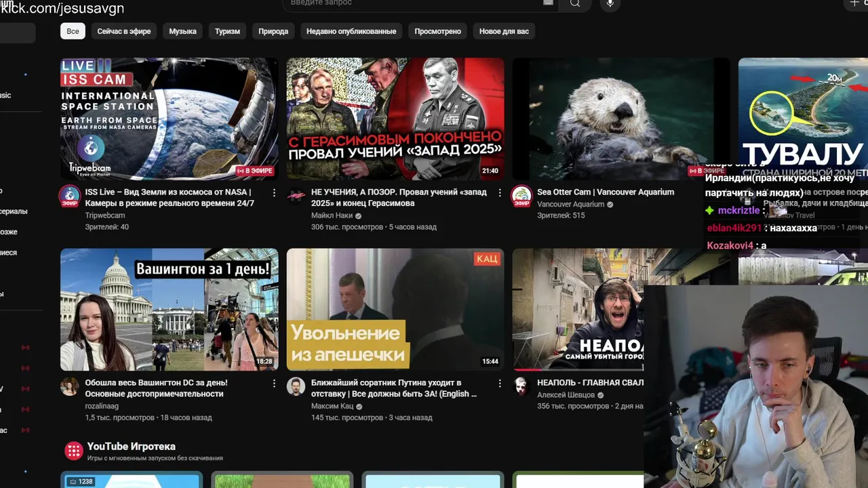Open Vancouver Aquarium channel avatar
868x488 pixels.
(x=521, y=197)
